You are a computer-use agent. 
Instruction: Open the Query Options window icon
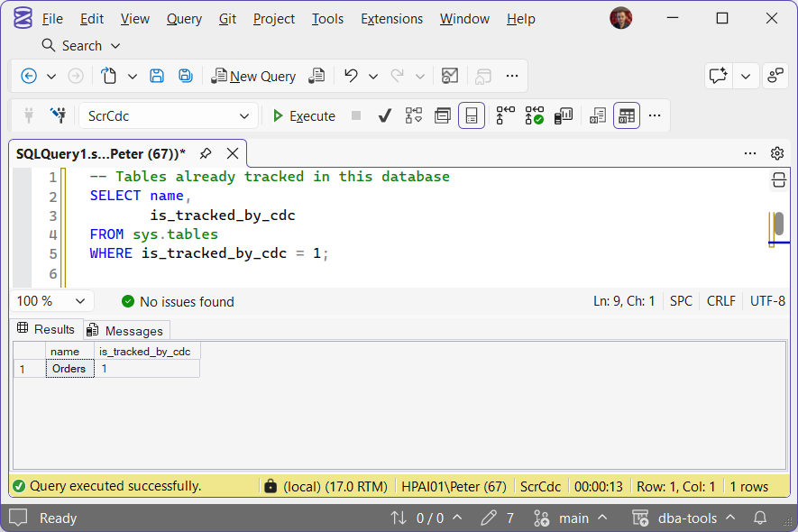tap(442, 116)
